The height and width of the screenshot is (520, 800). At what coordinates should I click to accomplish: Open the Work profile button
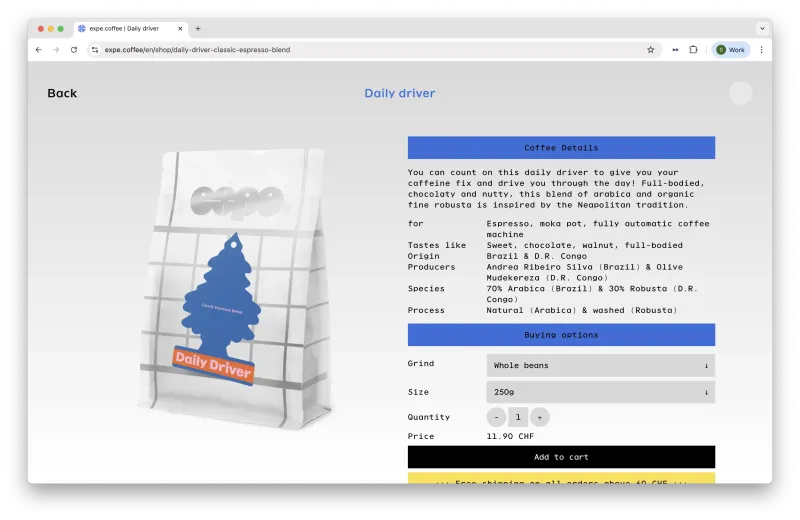[x=731, y=49]
